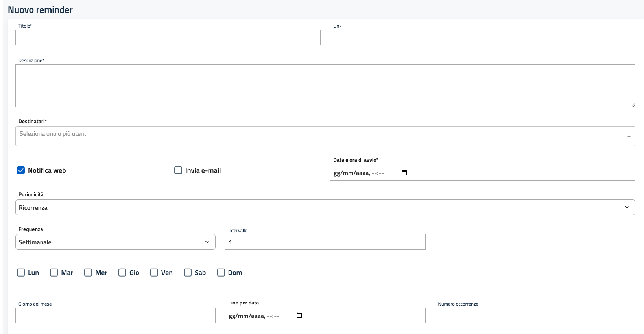Focus the Intervallo number field

(325, 242)
